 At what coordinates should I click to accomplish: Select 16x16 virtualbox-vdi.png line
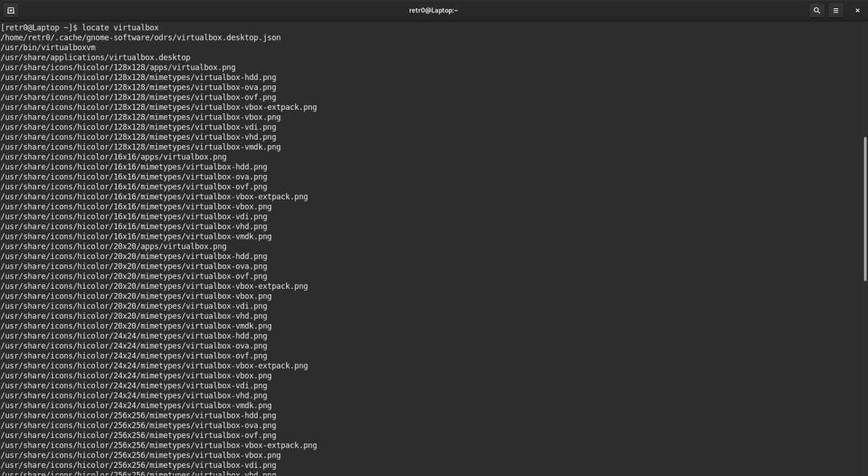click(x=134, y=216)
